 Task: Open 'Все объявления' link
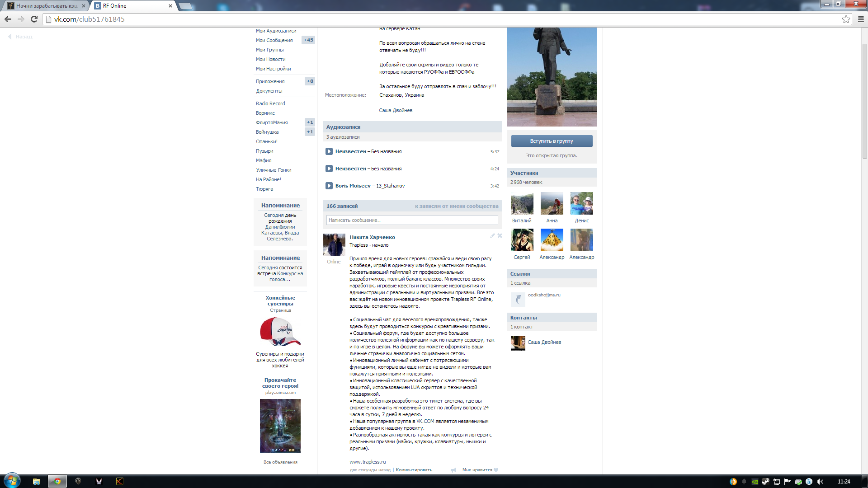point(280,462)
